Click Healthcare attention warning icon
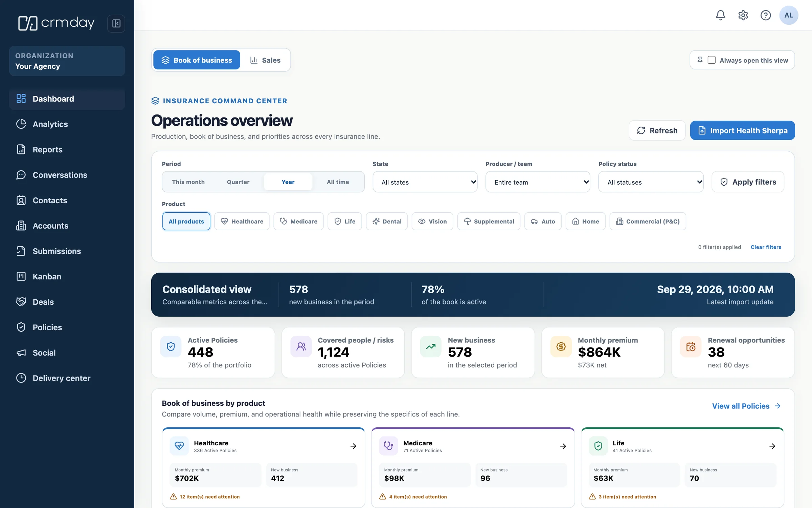This screenshot has height=508, width=812. [x=173, y=496]
